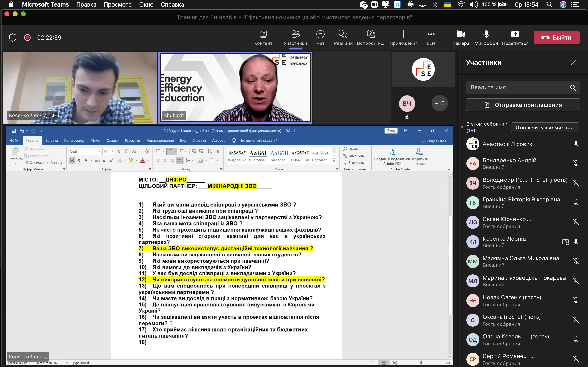The width and height of the screenshot is (588, 367).
Task: Open the Chat panel in Teams
Action: [x=320, y=38]
